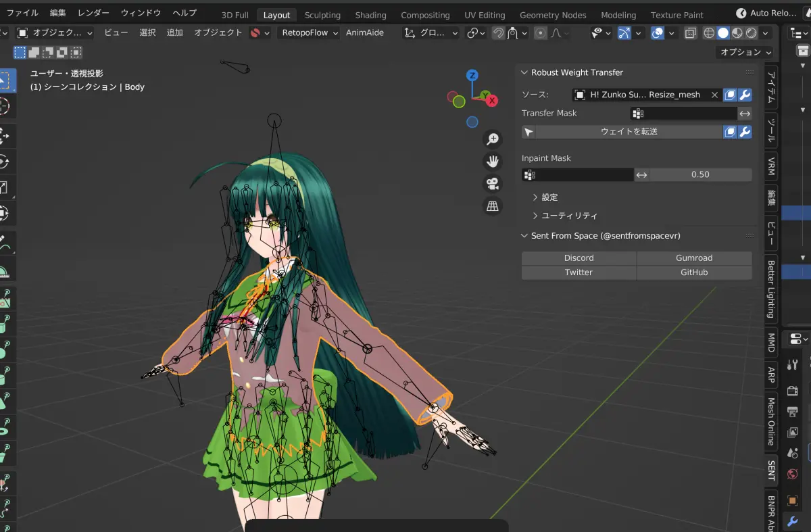Viewport: 811px width, 532px height.
Task: Open Render properties tab icon
Action: pyautogui.click(x=793, y=391)
